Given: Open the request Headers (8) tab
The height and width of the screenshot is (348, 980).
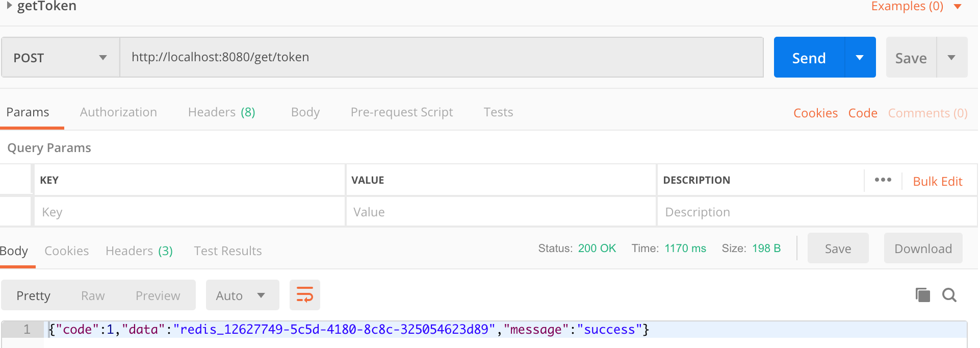Looking at the screenshot, I should point(221,112).
